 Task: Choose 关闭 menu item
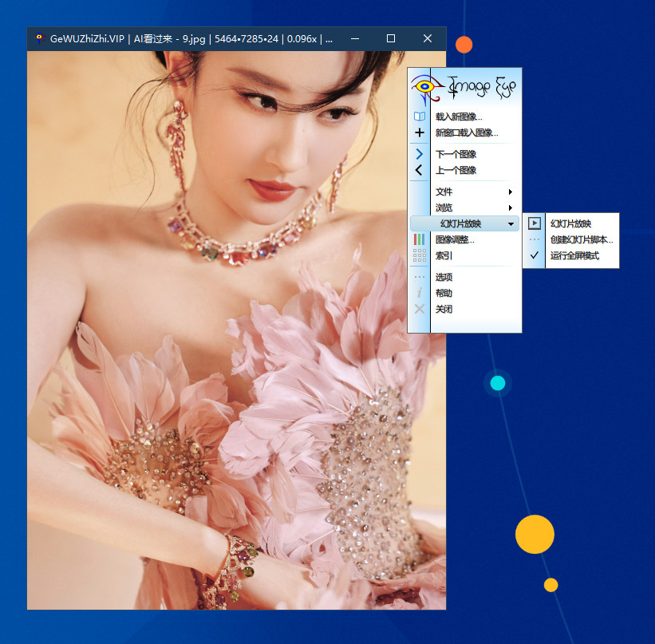(x=444, y=309)
